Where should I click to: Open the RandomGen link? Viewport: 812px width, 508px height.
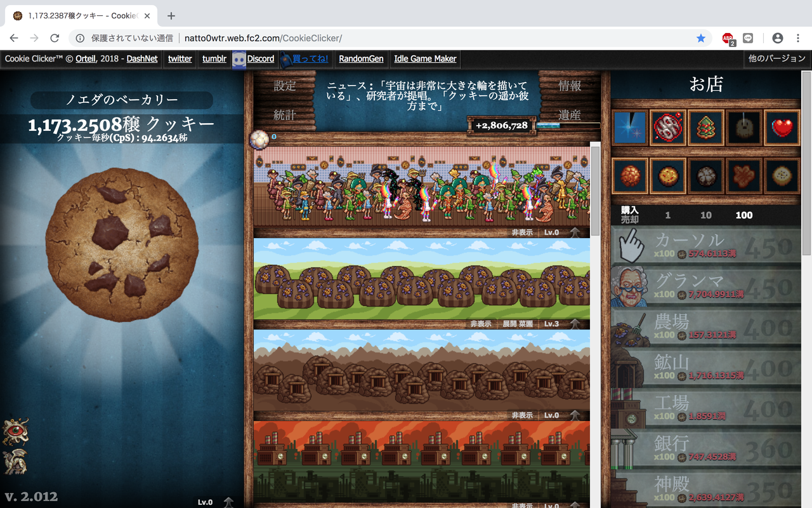coord(361,58)
